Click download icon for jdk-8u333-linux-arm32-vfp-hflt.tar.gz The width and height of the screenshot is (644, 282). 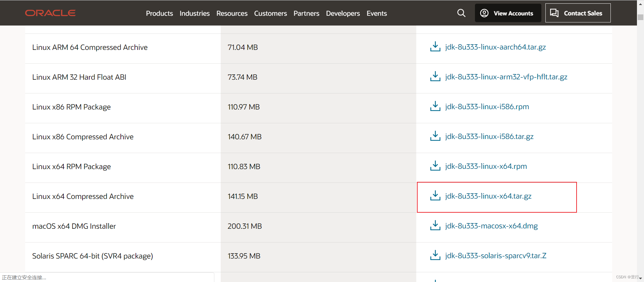tap(435, 77)
